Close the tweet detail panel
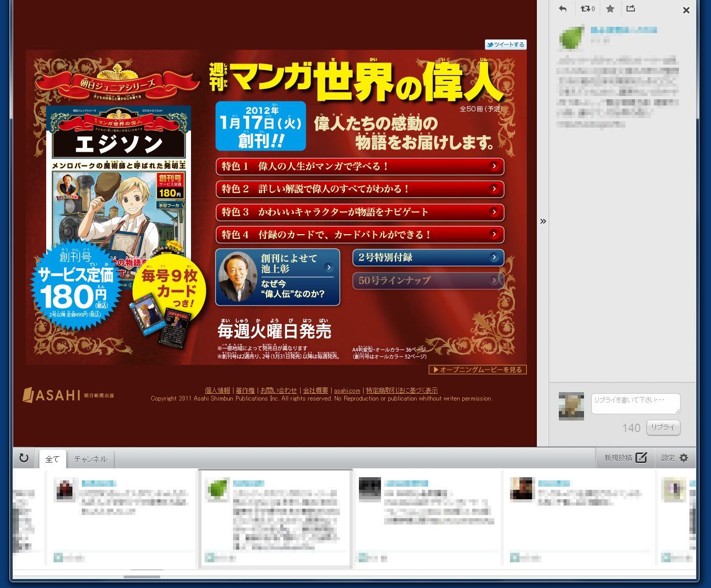The width and height of the screenshot is (711, 588). pos(686,10)
